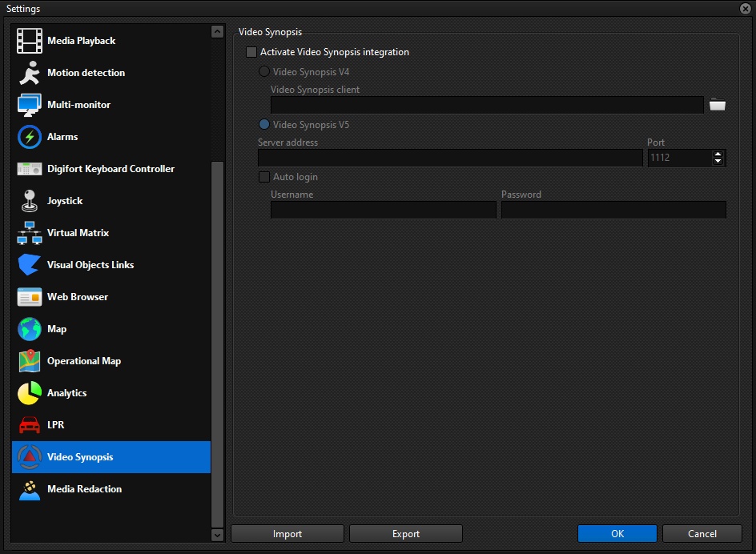Click the LPR red car icon
Screen dimensions: 756x554
[30, 425]
